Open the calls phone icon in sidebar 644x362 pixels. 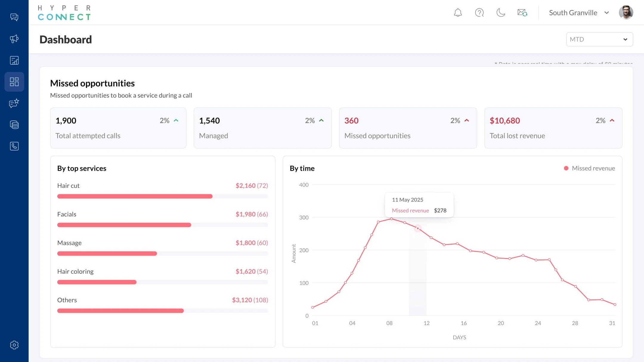(14, 146)
